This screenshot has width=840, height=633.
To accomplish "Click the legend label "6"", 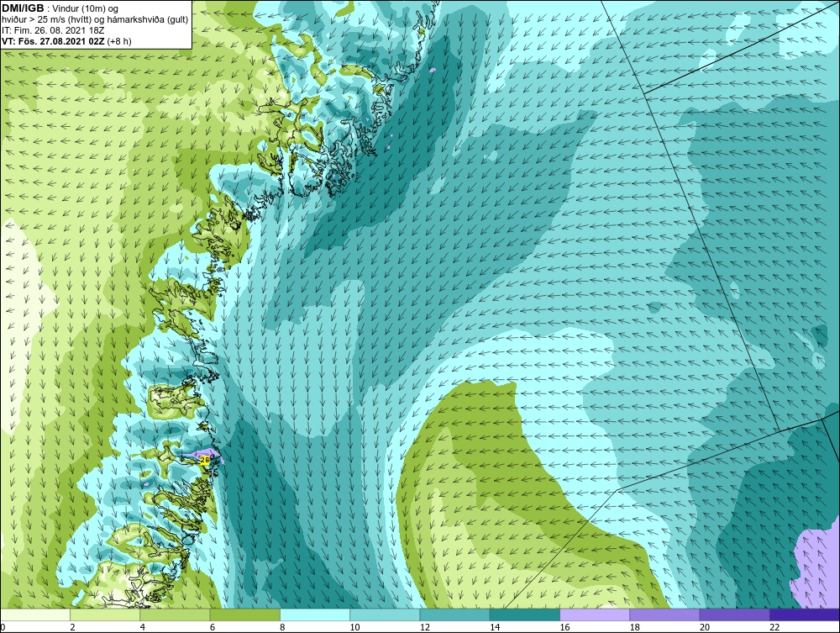I will pyautogui.click(x=213, y=628).
